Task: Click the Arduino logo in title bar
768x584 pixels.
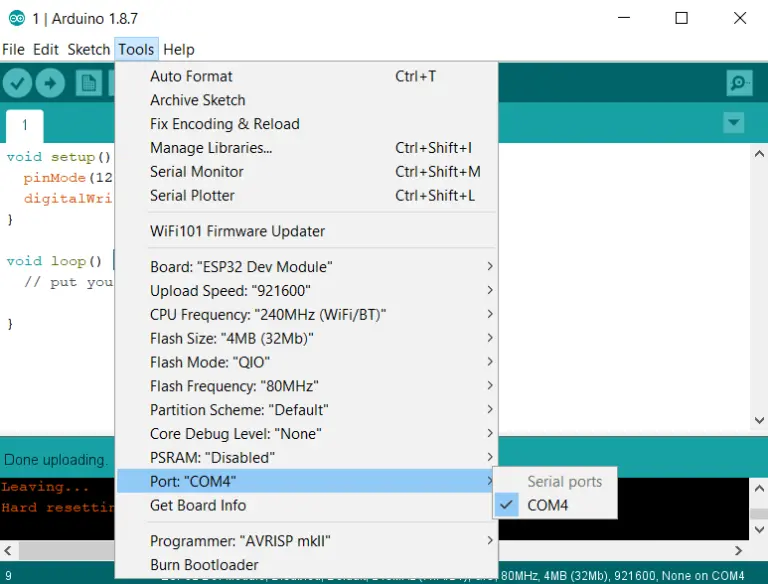Action: coord(17,19)
